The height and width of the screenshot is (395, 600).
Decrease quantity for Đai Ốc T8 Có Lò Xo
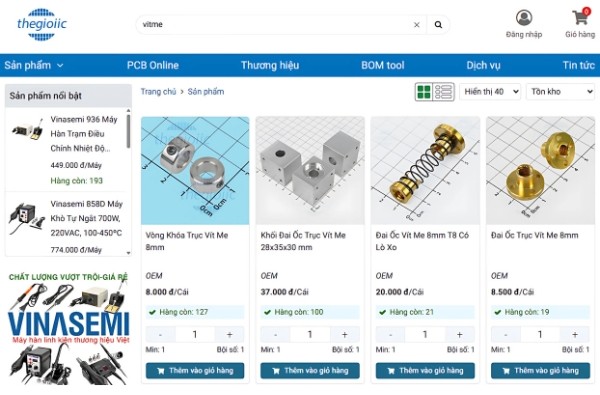pyautogui.click(x=391, y=335)
